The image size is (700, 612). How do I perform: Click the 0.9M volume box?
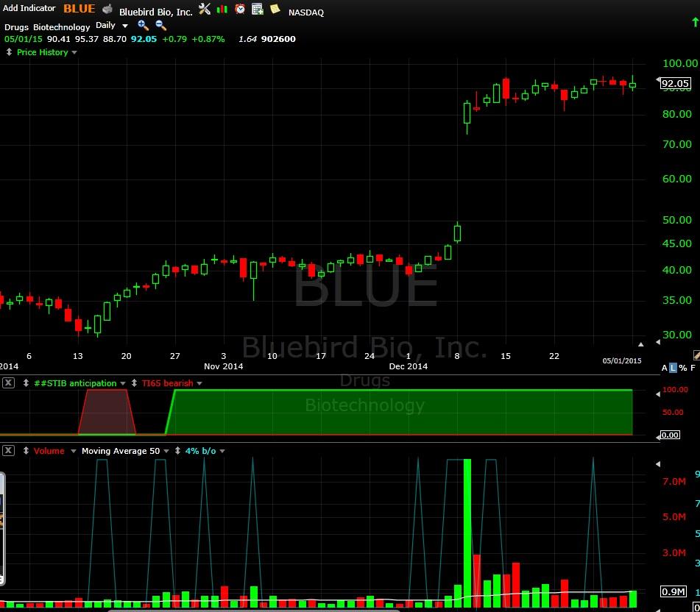click(x=674, y=591)
